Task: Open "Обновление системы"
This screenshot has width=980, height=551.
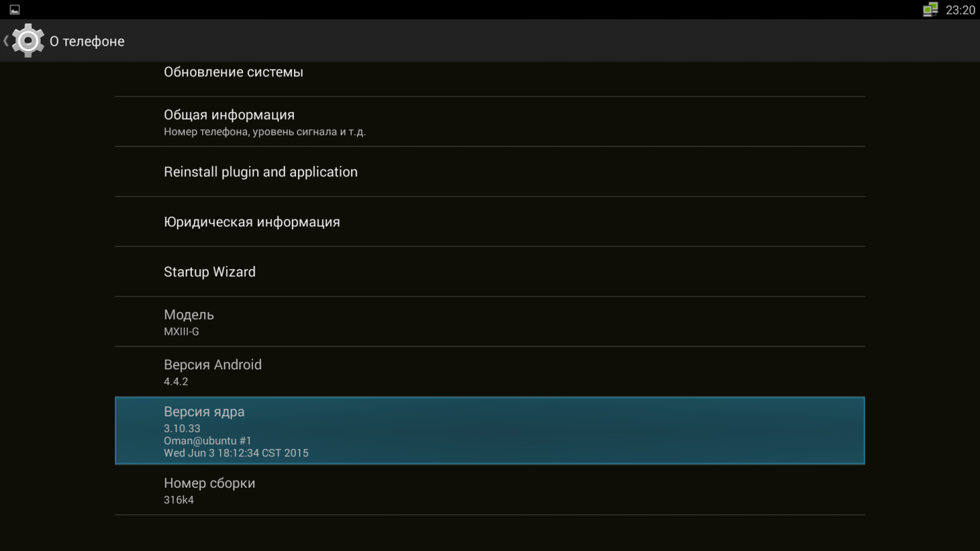Action: click(233, 72)
